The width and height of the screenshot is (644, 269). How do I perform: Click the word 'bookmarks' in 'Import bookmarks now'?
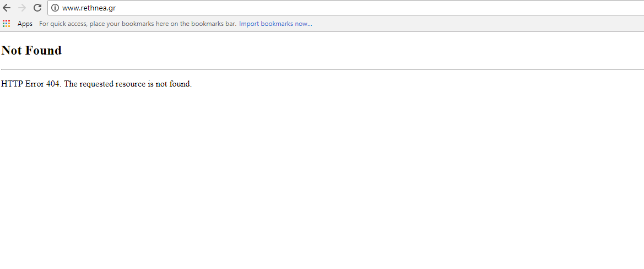(277, 24)
